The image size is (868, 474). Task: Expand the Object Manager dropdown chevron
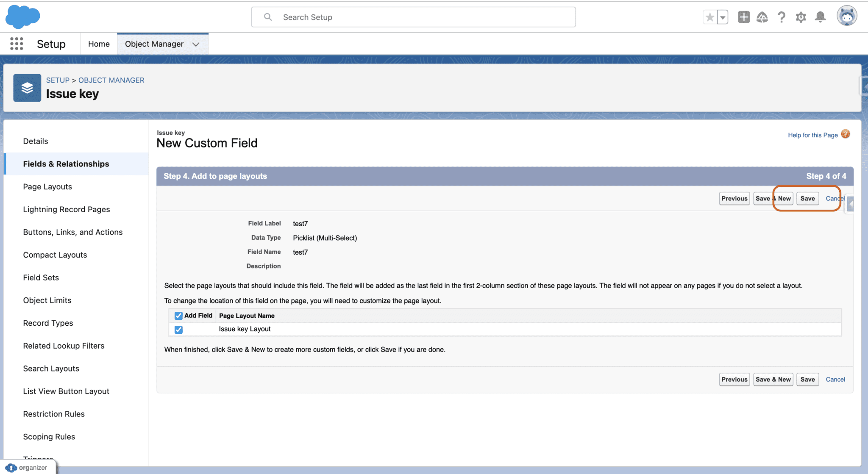pos(195,44)
